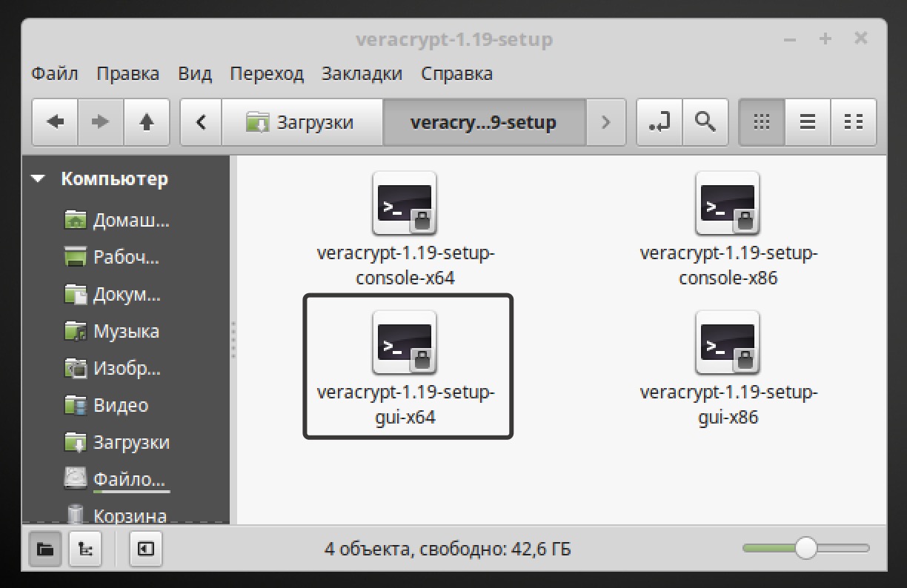Screen dimensions: 907x588
Task: Switch to icon view
Action: coord(762,122)
